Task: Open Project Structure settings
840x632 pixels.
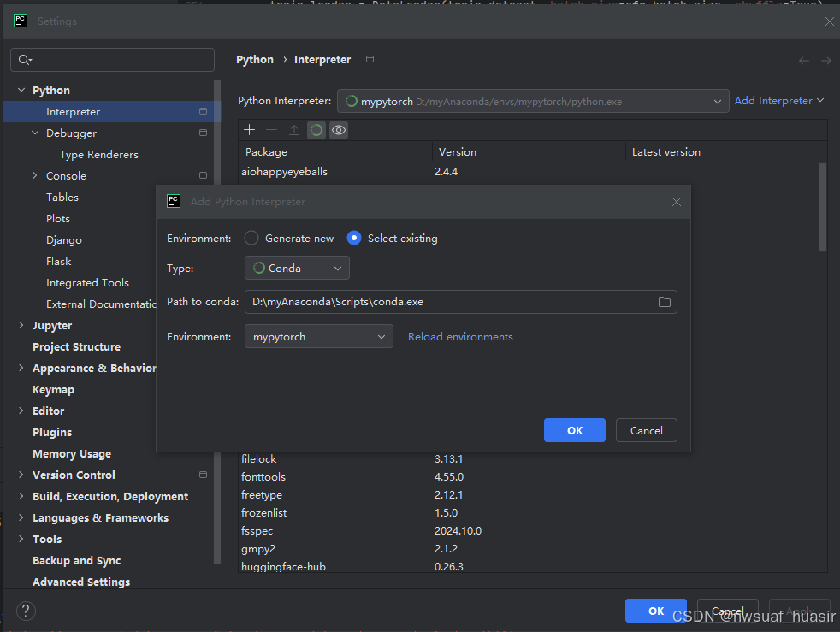Action: (x=77, y=346)
